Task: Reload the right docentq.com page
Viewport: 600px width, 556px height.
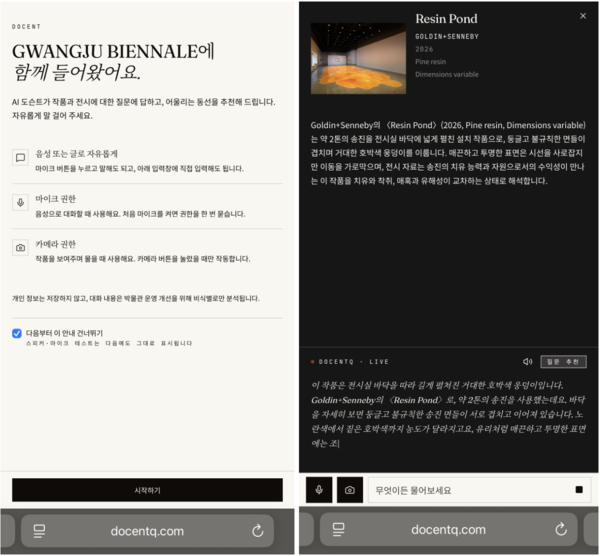Action: click(x=561, y=530)
